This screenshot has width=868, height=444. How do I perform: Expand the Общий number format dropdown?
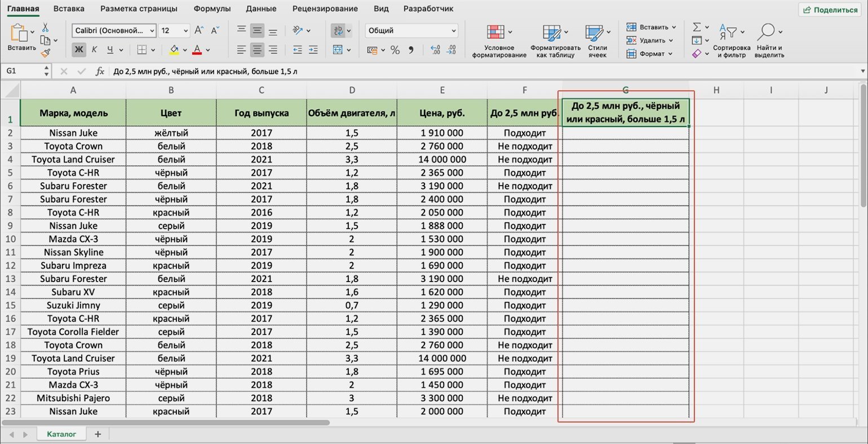tap(411, 30)
